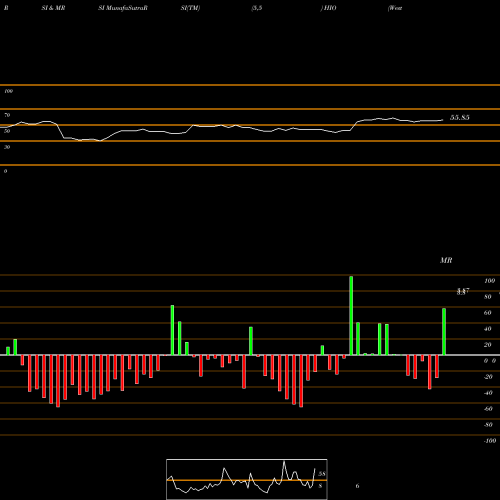Click RSI axis label 30
The width and height of the screenshot is (500, 500).
tap(7, 147)
